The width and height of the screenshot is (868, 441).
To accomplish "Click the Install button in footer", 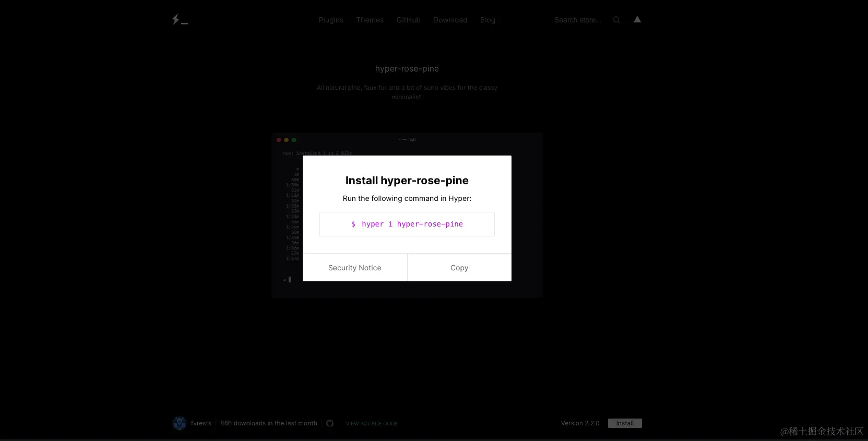I will [625, 423].
